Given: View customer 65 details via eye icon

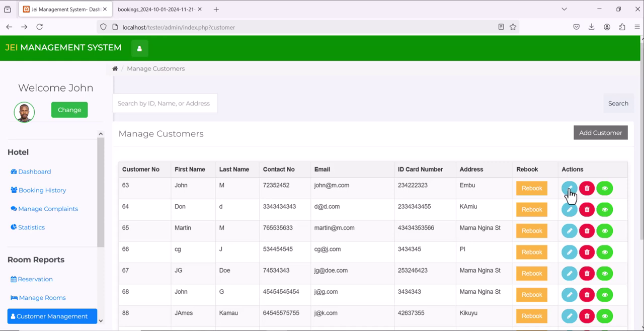Looking at the screenshot, I should pyautogui.click(x=604, y=230).
